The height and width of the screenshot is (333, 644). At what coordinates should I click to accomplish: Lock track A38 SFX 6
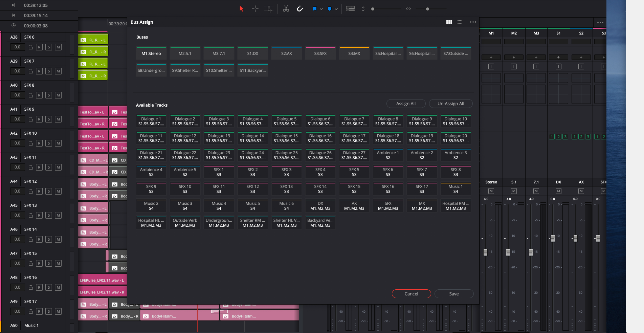30,47
